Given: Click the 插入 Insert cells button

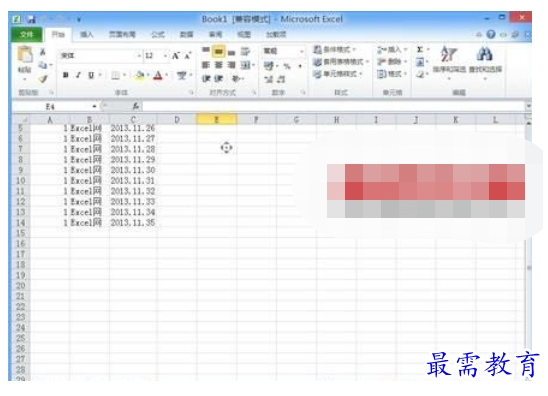Looking at the screenshot, I should [x=392, y=50].
